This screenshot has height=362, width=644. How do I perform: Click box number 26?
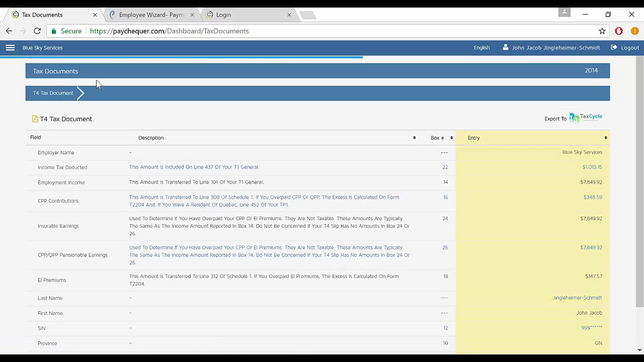445,248
